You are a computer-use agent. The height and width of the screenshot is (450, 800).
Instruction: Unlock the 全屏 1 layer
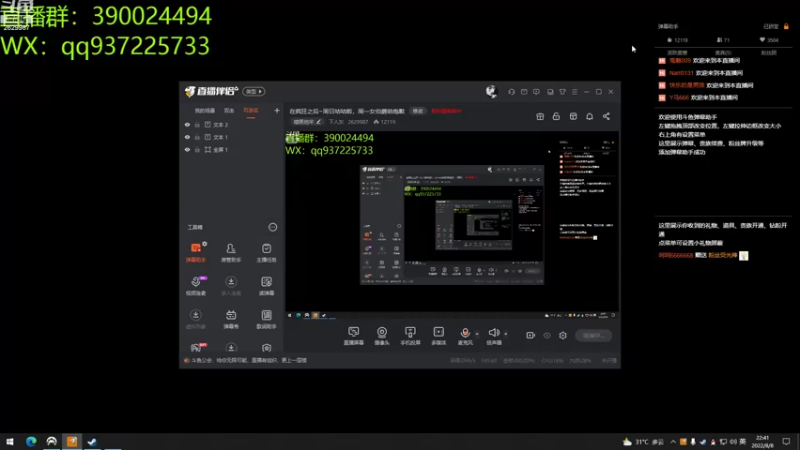tap(197, 149)
